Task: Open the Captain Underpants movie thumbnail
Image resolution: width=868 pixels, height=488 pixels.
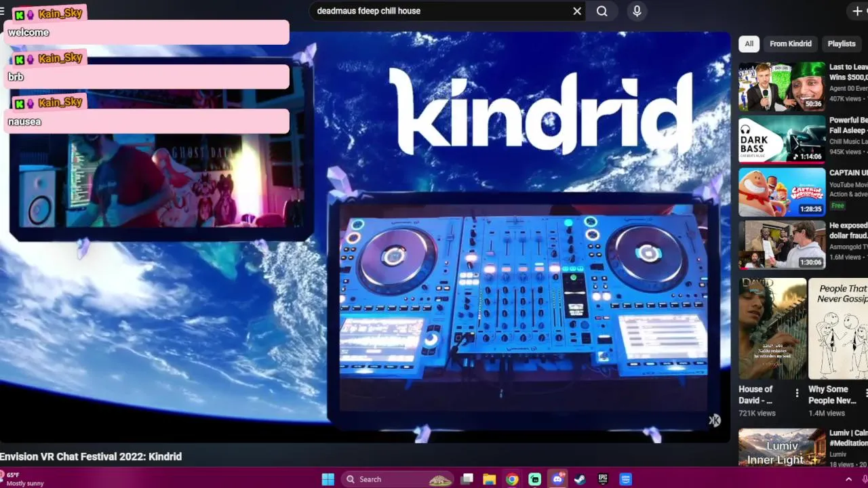Action: click(782, 192)
